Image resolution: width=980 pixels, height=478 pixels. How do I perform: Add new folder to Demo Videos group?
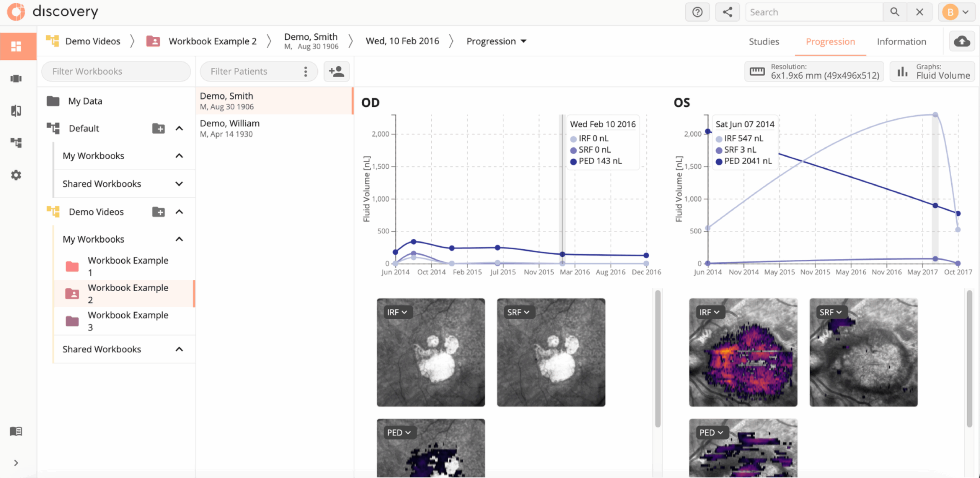coord(158,212)
